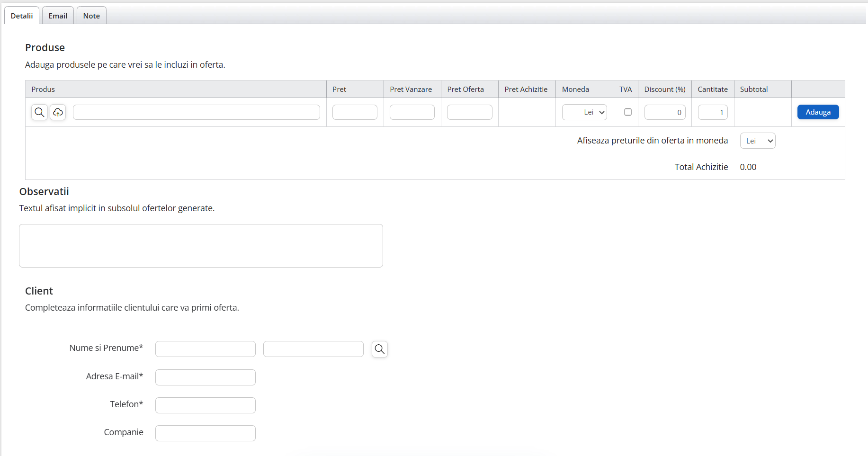Click the first name field beside Nume si Prenume

coord(206,349)
